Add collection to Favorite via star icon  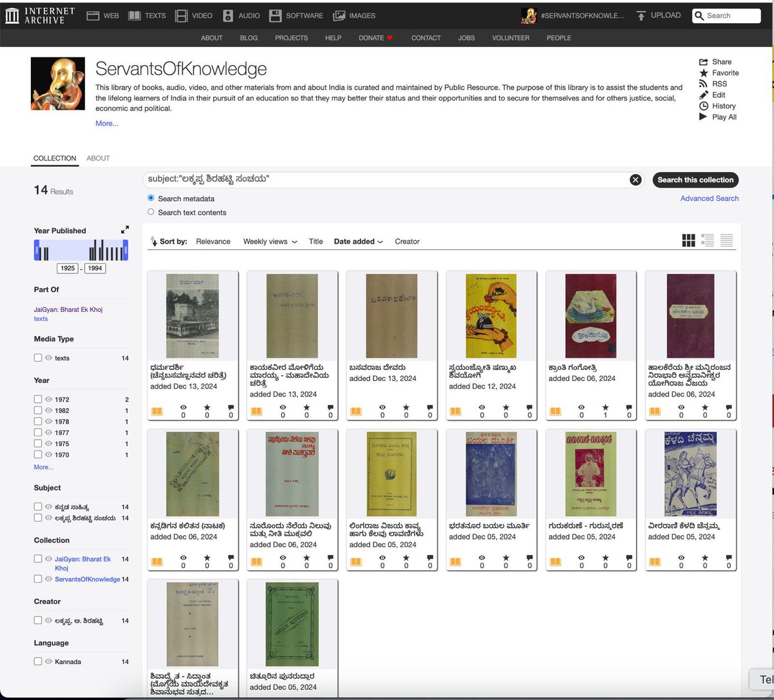[704, 73]
